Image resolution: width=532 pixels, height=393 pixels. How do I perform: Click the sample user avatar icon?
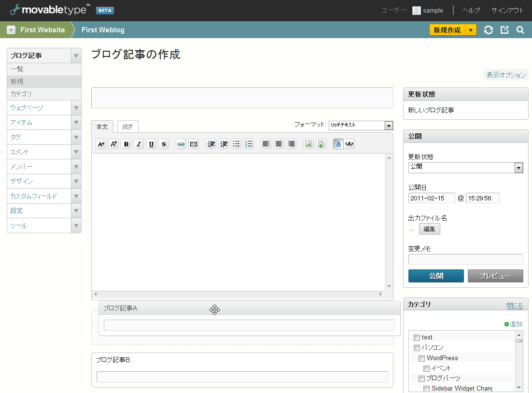tap(416, 11)
